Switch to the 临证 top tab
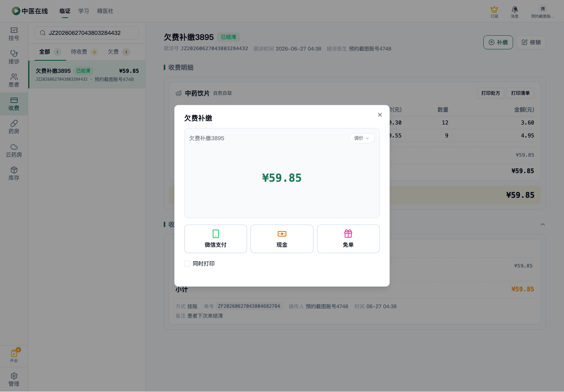Screen dimensions: 564x392 [65, 11]
